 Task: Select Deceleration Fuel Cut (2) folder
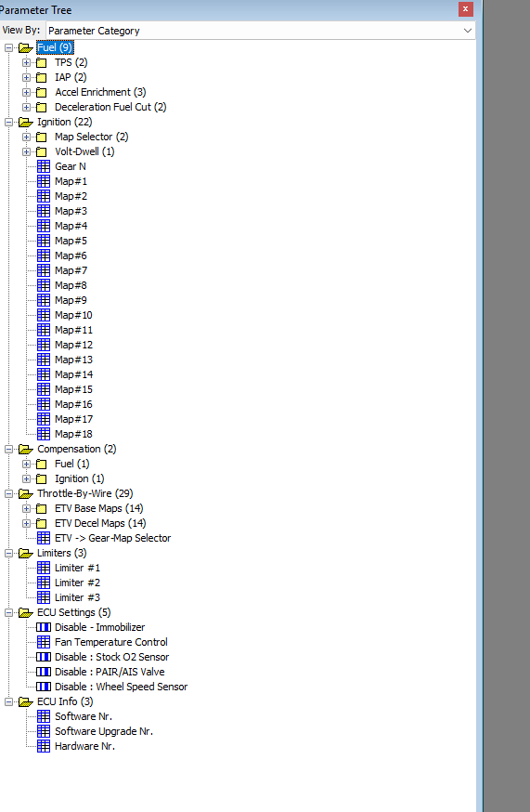click(x=110, y=107)
